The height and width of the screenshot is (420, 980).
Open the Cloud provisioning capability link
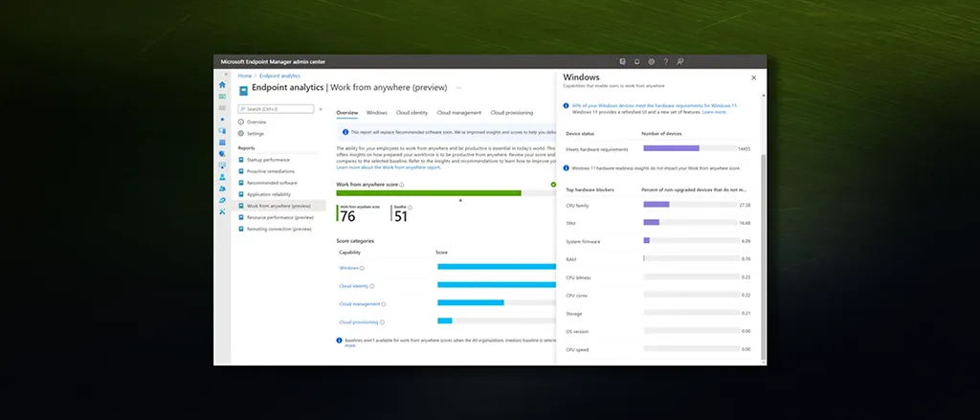[x=359, y=322]
